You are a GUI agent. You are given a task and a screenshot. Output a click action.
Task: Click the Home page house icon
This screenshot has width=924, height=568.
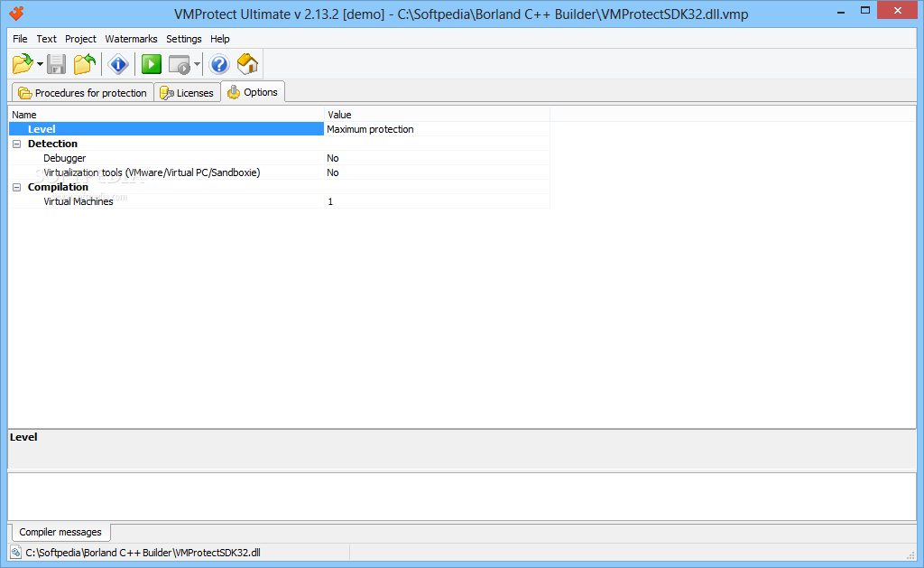click(247, 64)
